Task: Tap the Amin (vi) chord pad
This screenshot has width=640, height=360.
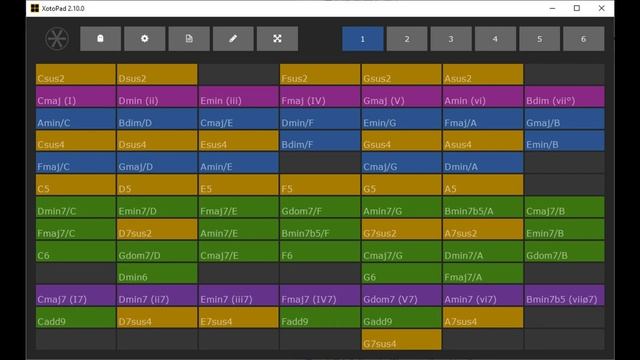Action: [x=483, y=96]
